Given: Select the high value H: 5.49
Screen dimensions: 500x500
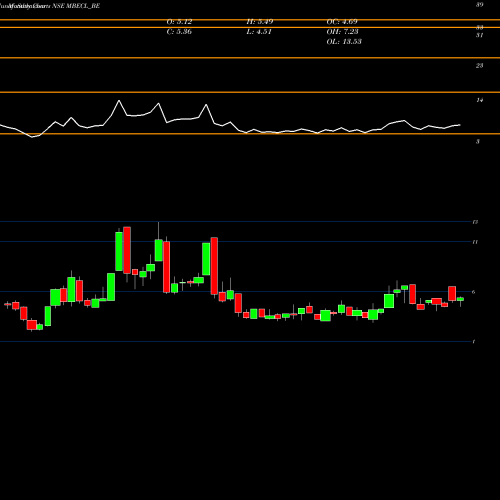Looking at the screenshot, I should point(260,22).
